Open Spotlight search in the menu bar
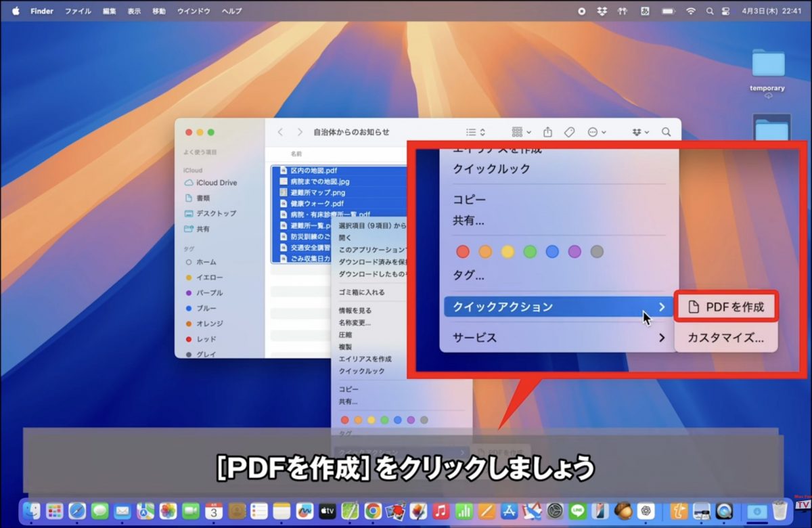 pos(710,12)
